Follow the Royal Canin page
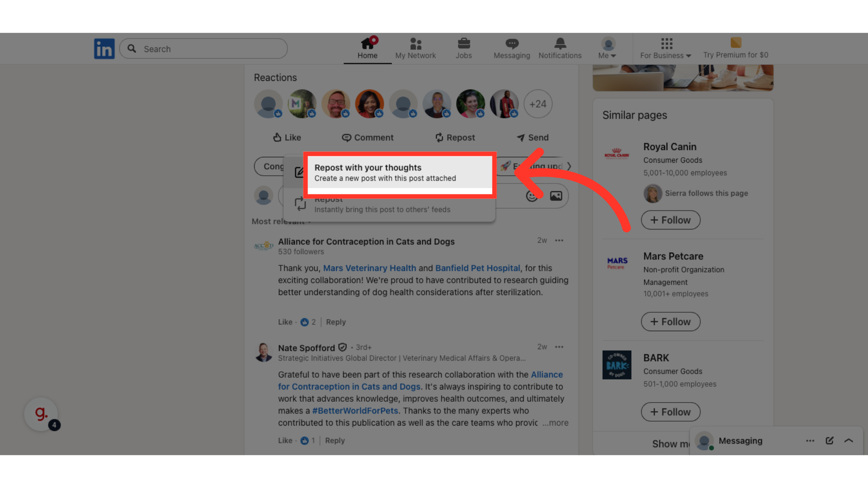868x488 pixels. [670, 220]
